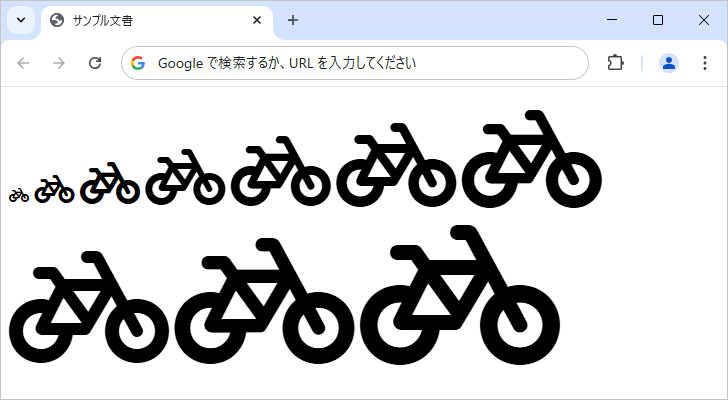
Task: Reload the current page
Action: tap(95, 63)
